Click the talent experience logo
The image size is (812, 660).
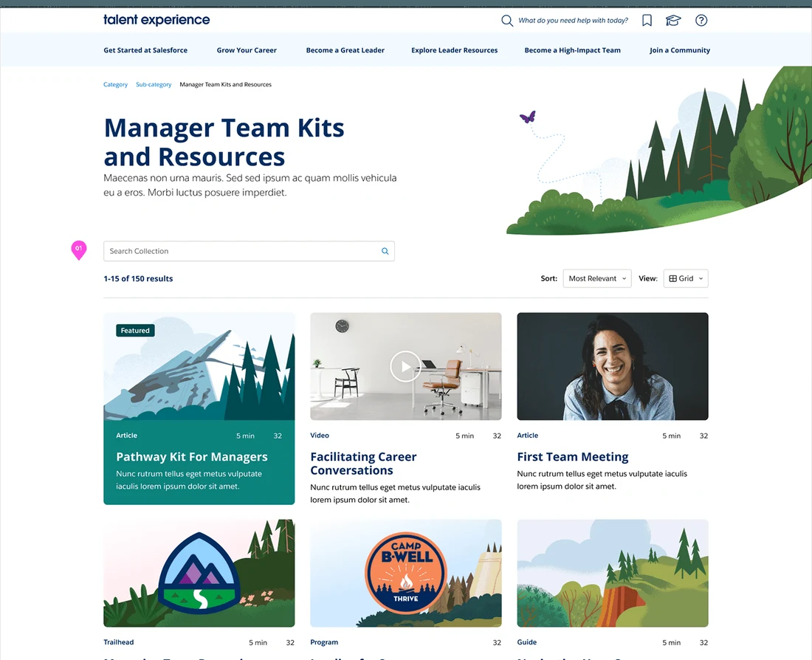[x=156, y=20]
